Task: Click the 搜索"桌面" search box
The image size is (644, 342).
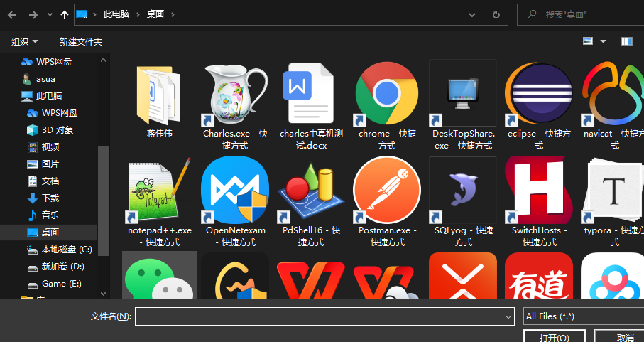Action: click(x=580, y=15)
